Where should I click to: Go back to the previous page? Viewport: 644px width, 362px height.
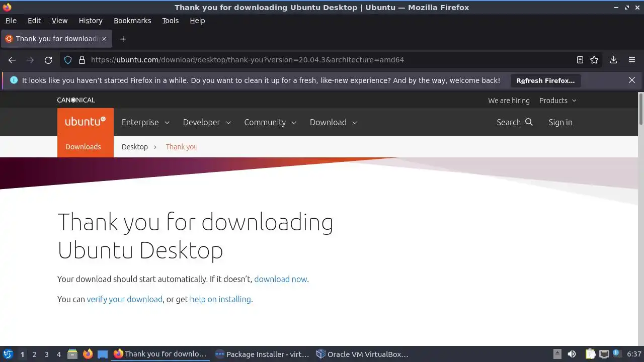coord(12,60)
